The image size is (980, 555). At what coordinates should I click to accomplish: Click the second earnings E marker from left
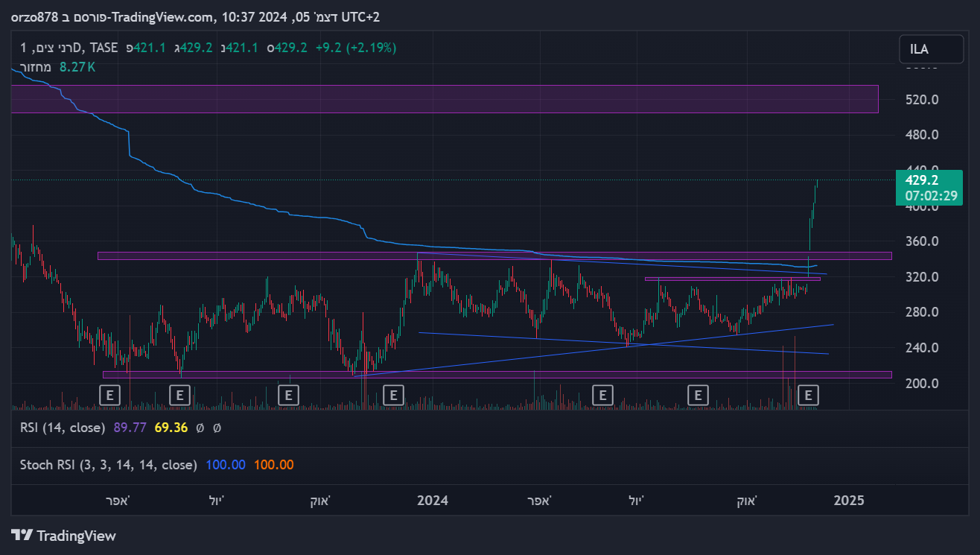pos(179,395)
